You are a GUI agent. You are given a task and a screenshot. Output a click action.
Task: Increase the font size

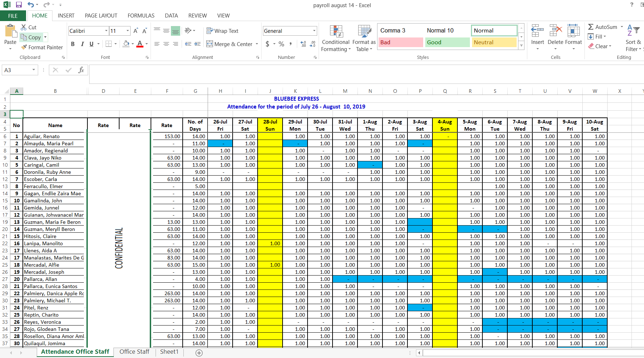point(136,31)
